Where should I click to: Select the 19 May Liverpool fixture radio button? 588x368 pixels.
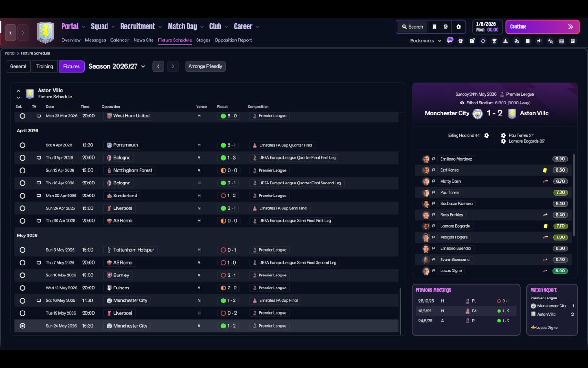pos(23,313)
